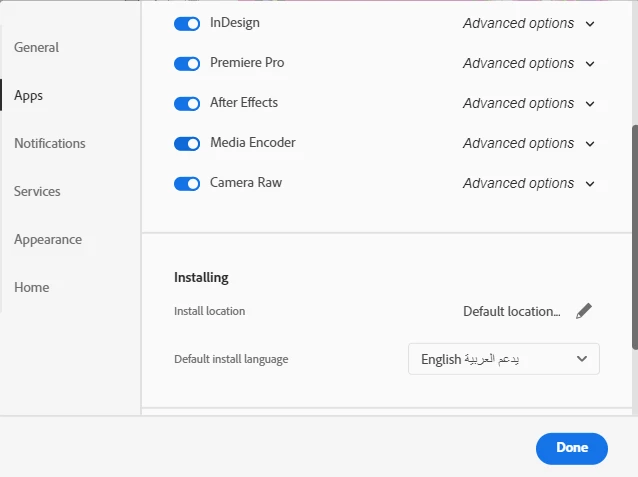Viewport: 638px width, 477px height.
Task: Open Home preferences section
Action: pyautogui.click(x=32, y=287)
